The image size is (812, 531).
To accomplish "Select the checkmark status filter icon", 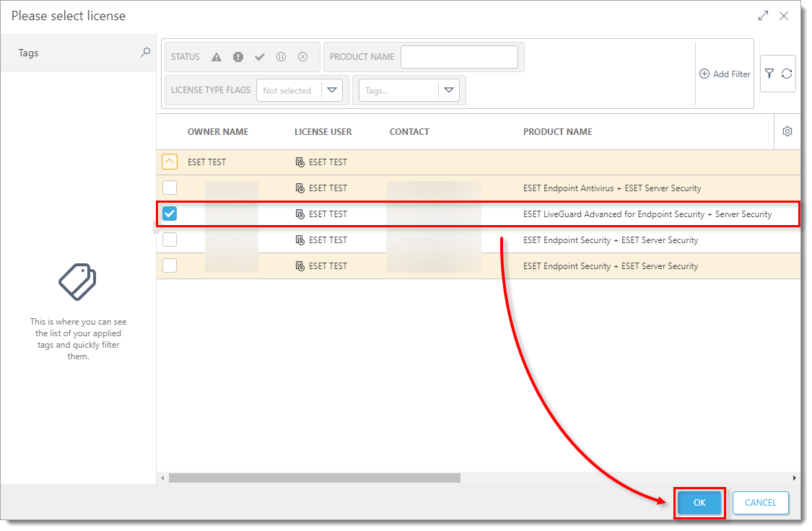I will tap(260, 57).
